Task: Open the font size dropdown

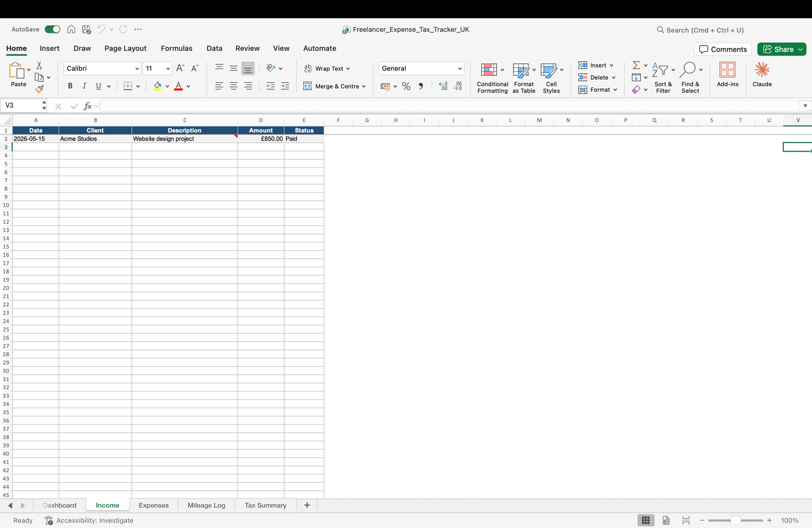Action: (168, 69)
